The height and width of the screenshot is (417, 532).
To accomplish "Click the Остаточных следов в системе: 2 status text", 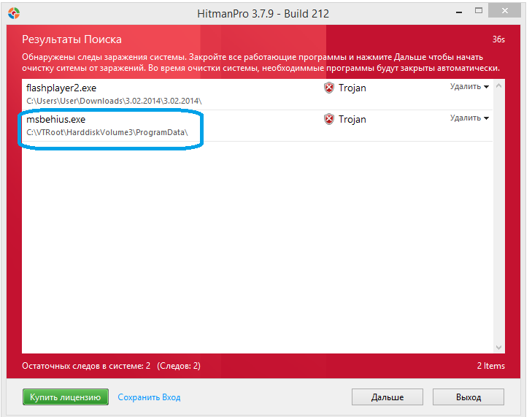I will [86, 366].
